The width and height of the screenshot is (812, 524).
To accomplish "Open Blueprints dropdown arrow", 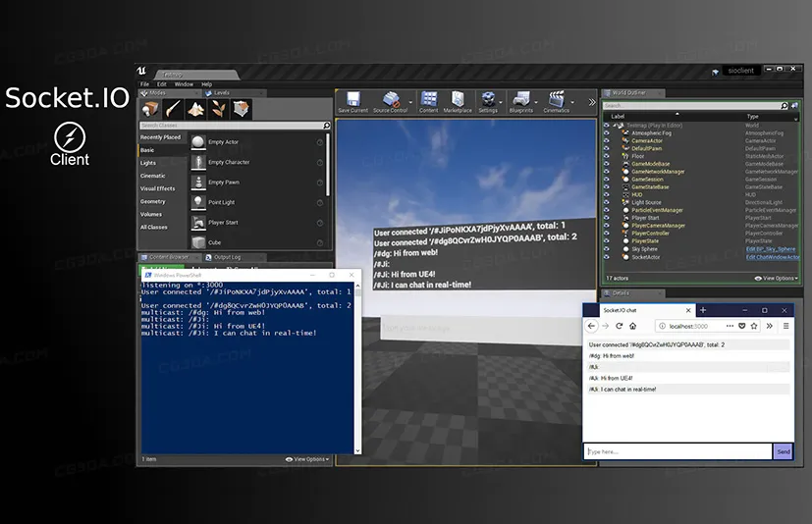I will tap(536, 102).
